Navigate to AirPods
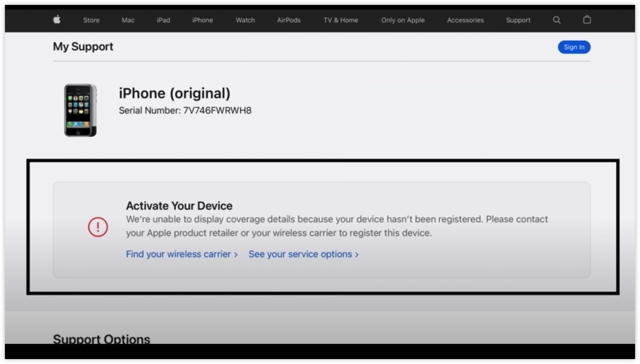The height and width of the screenshot is (364, 640). point(288,20)
